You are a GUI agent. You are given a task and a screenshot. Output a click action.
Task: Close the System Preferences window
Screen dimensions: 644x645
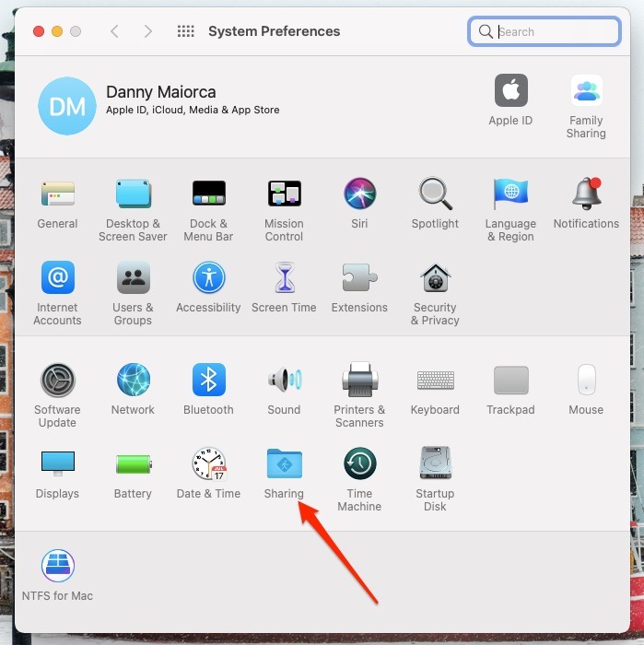(x=39, y=31)
